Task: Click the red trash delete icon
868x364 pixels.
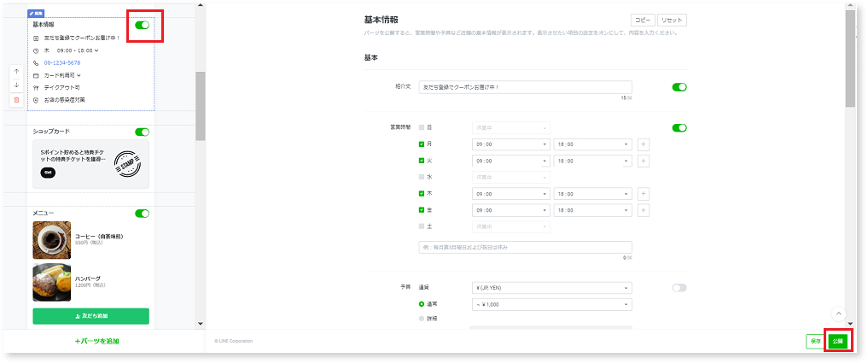Action: [x=16, y=100]
